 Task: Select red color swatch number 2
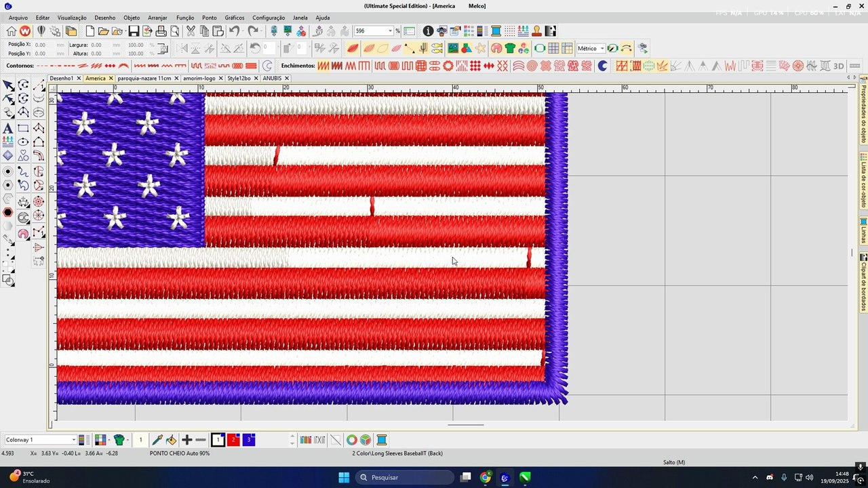[x=233, y=440]
